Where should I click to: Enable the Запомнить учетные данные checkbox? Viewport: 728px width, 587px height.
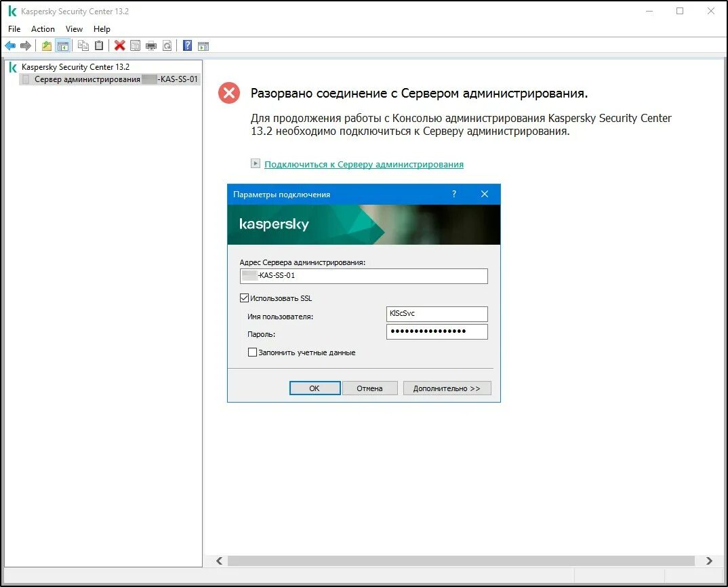coord(252,352)
